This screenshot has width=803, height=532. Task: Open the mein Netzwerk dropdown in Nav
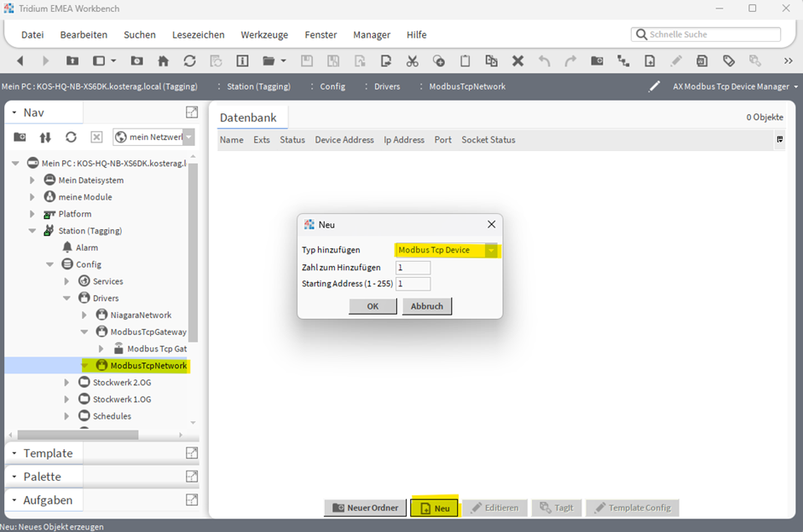(189, 136)
